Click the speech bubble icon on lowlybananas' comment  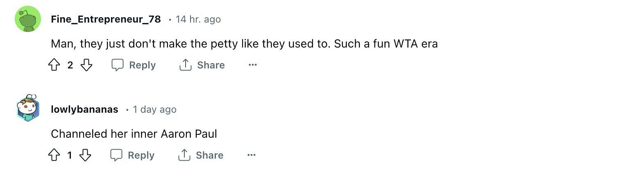(116, 155)
